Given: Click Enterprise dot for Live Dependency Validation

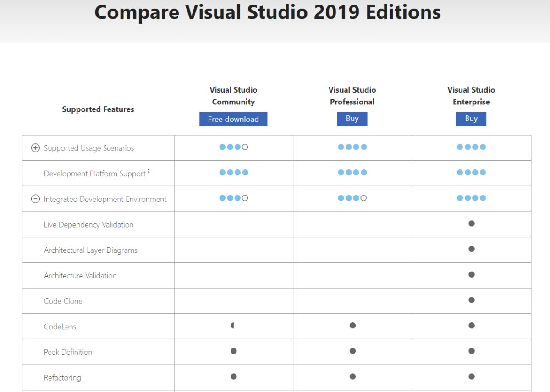Looking at the screenshot, I should 472,223.
